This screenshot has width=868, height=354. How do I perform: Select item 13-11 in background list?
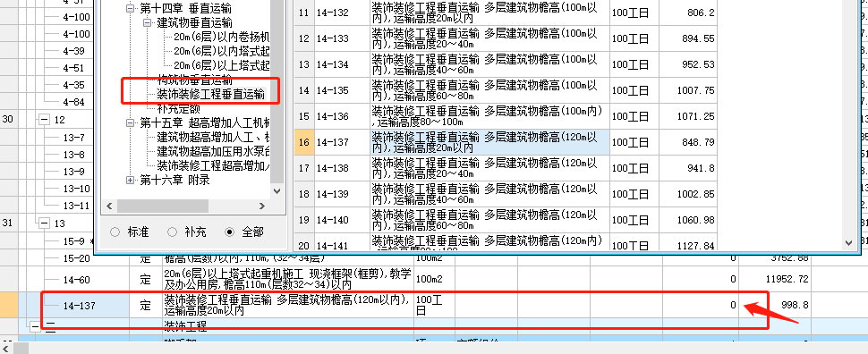76,206
